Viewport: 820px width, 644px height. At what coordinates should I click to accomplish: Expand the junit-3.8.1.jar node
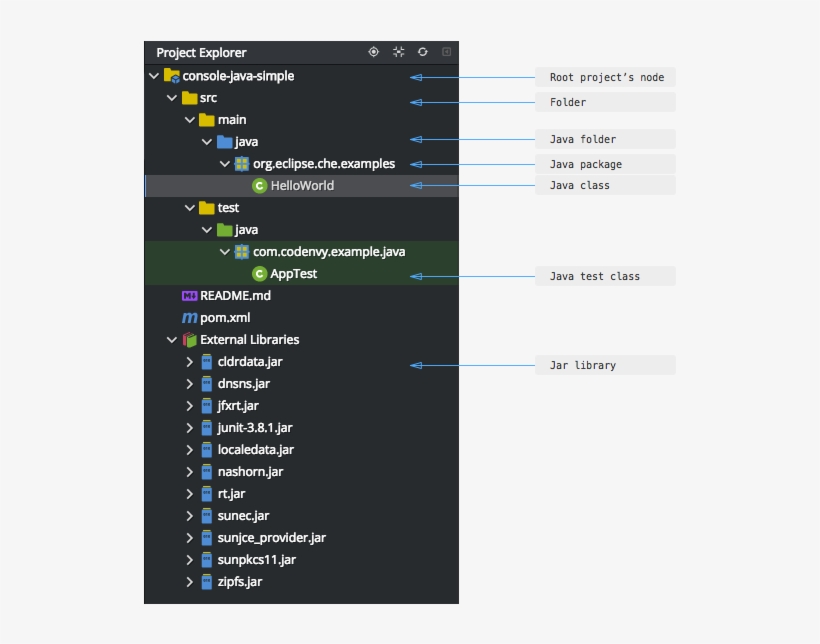pos(189,428)
